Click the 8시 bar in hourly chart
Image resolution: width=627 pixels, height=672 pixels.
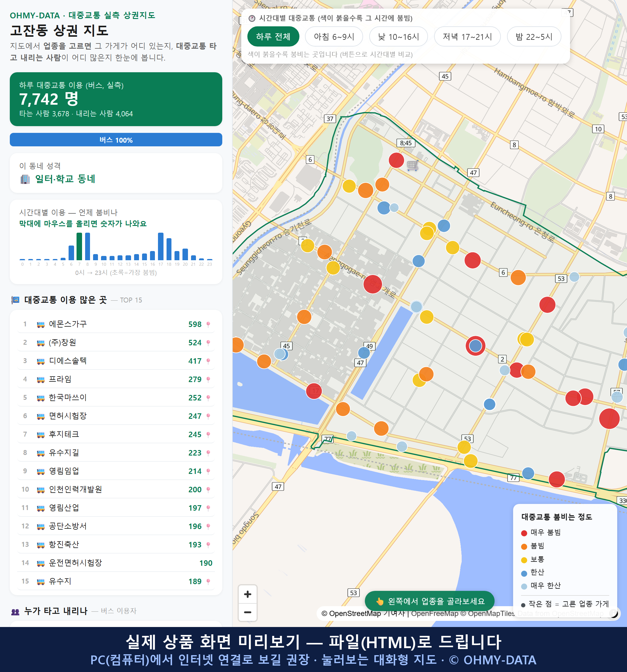(x=88, y=246)
